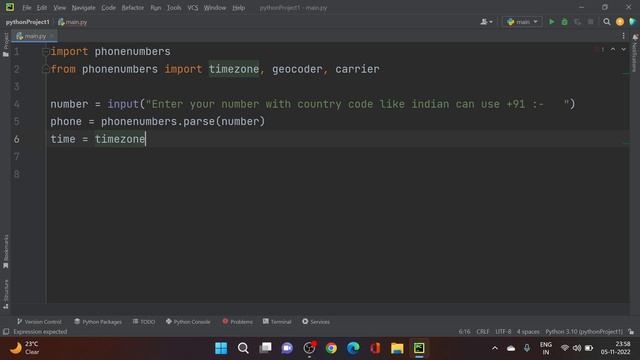640x360 pixels.
Task: Change CRLF line separator in status bar
Action: pos(483,332)
